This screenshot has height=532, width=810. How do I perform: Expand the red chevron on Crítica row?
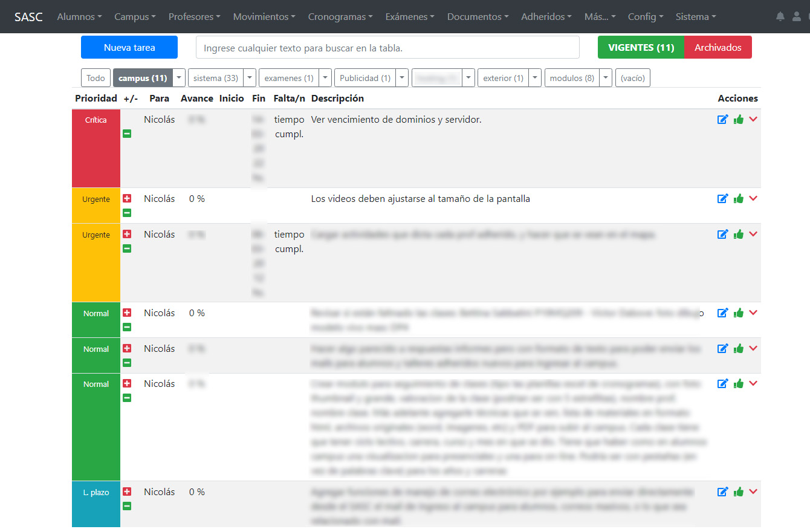[753, 119]
